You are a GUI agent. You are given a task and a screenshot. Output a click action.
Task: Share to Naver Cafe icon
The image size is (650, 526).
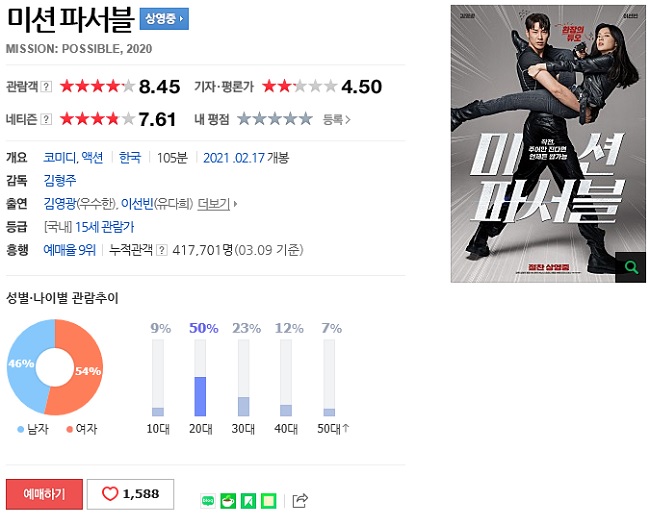tap(228, 501)
